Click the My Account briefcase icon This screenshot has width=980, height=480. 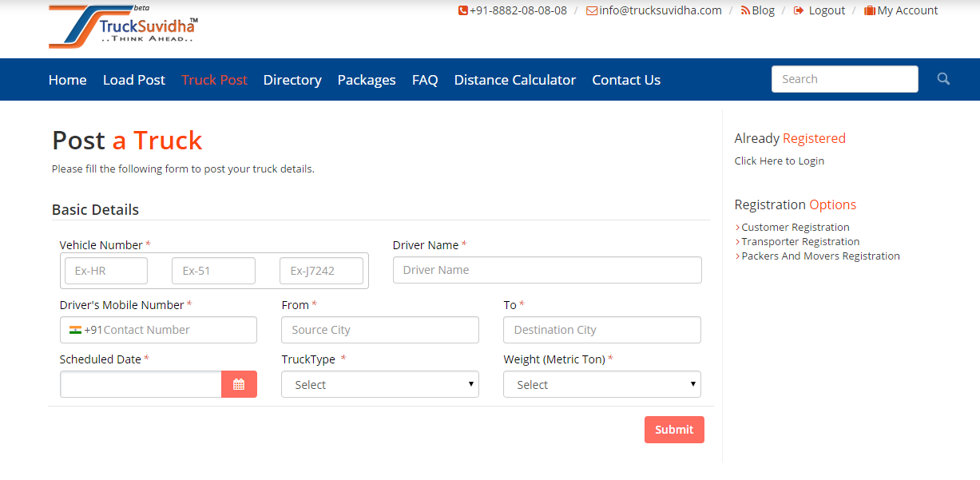(x=870, y=11)
